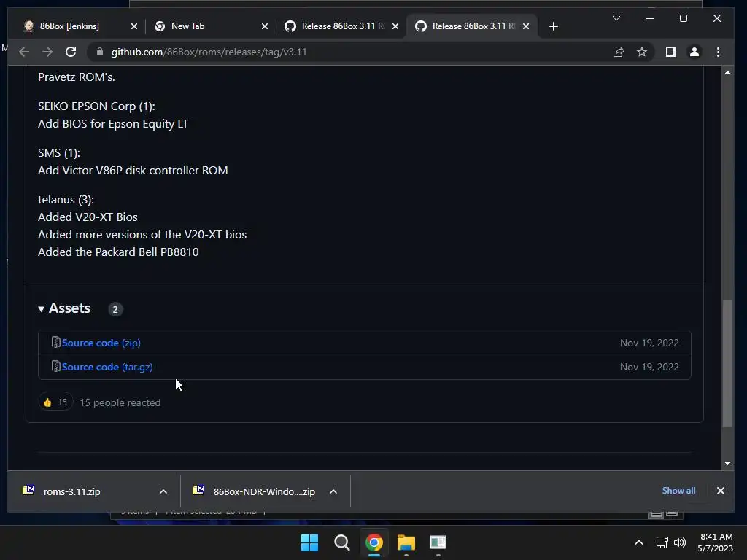This screenshot has width=747, height=560.
Task: View site security lock information
Action: [99, 52]
